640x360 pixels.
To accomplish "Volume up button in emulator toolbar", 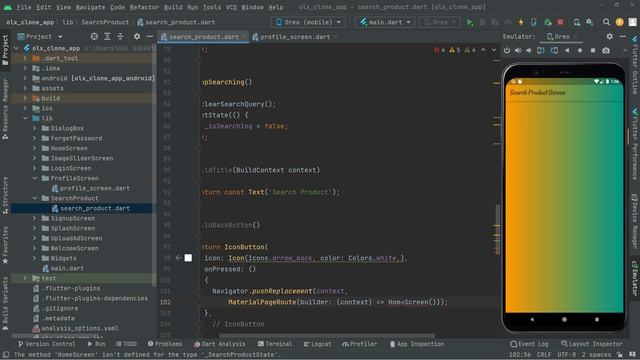I will (x=518, y=51).
